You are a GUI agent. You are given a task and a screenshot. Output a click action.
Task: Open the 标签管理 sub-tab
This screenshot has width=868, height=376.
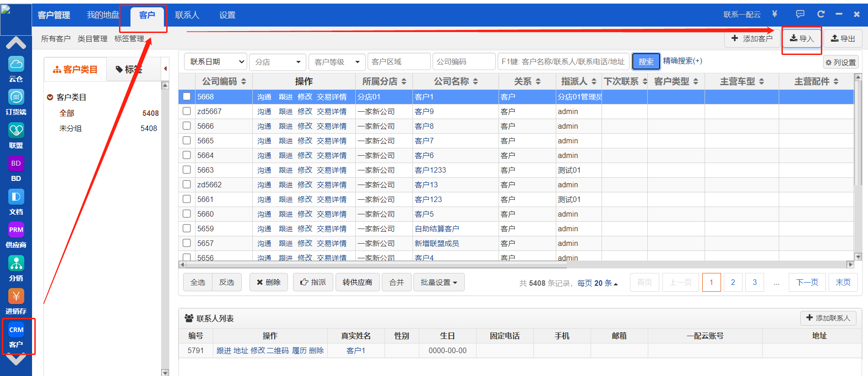[129, 39]
